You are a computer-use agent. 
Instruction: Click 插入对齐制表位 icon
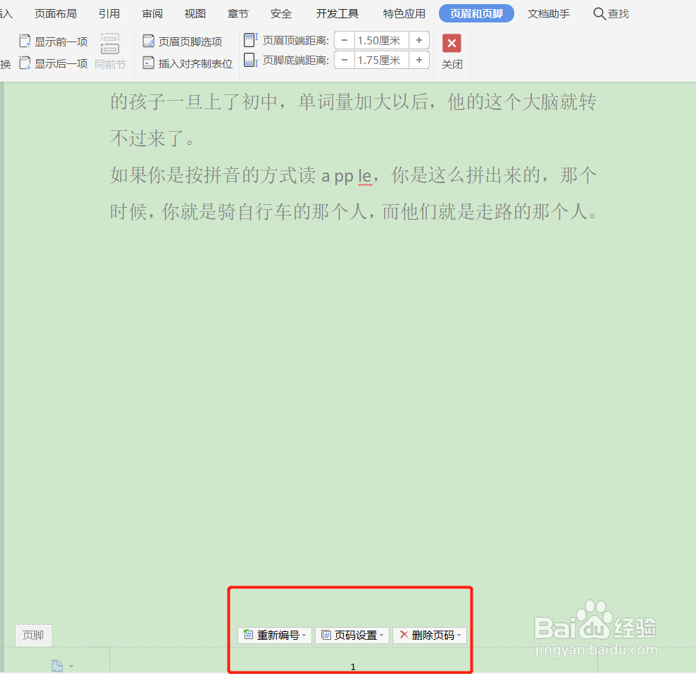148,63
